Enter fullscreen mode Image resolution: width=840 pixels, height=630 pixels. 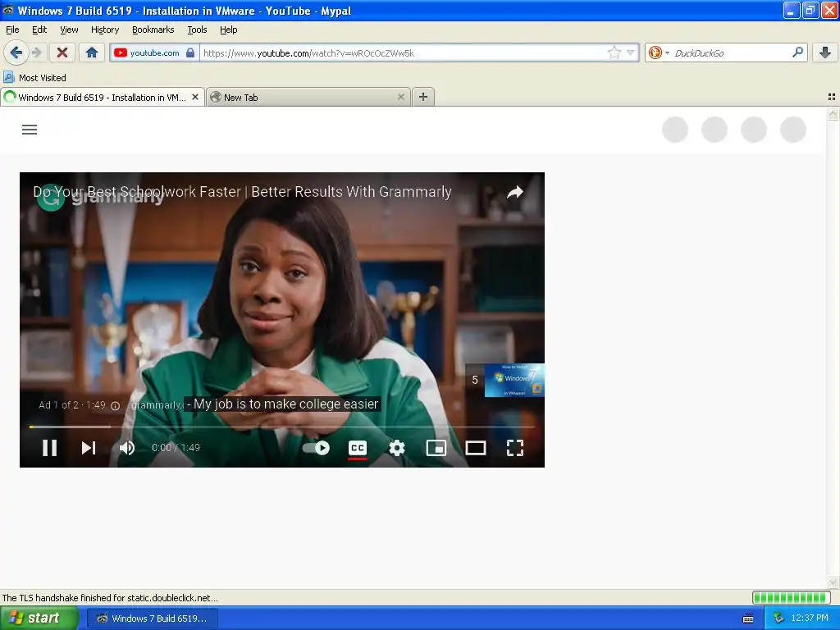coord(515,448)
